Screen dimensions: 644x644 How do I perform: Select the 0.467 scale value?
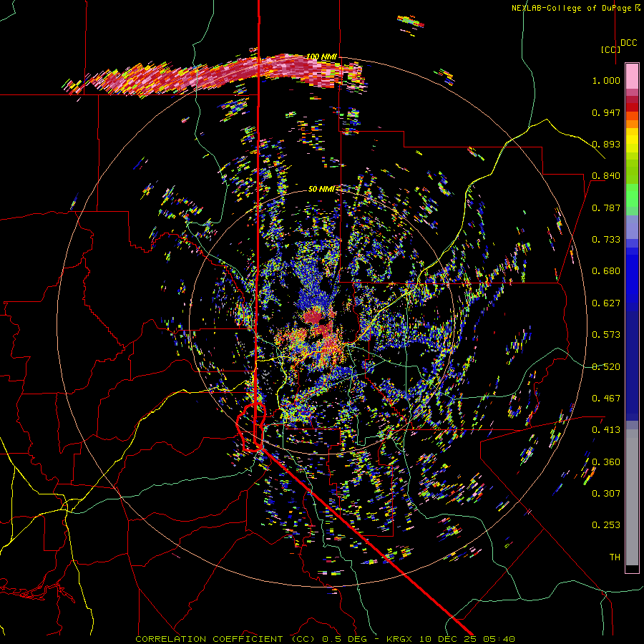[606, 399]
